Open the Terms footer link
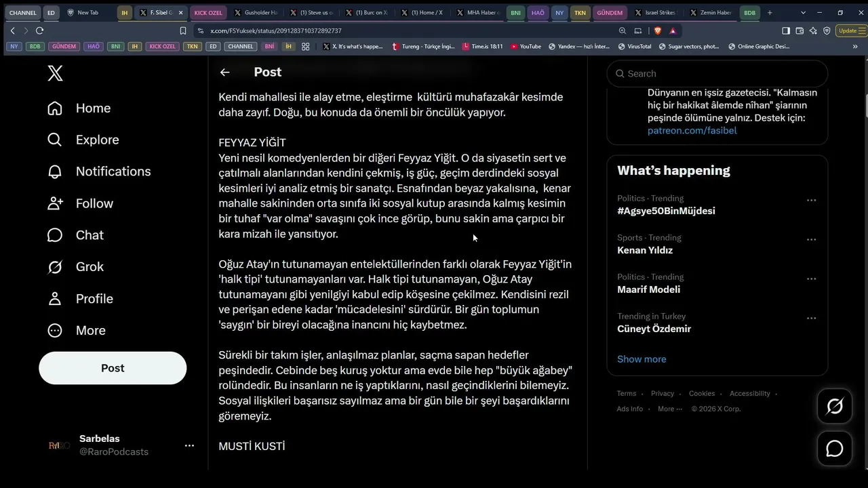This screenshot has height=488, width=868. [627, 394]
